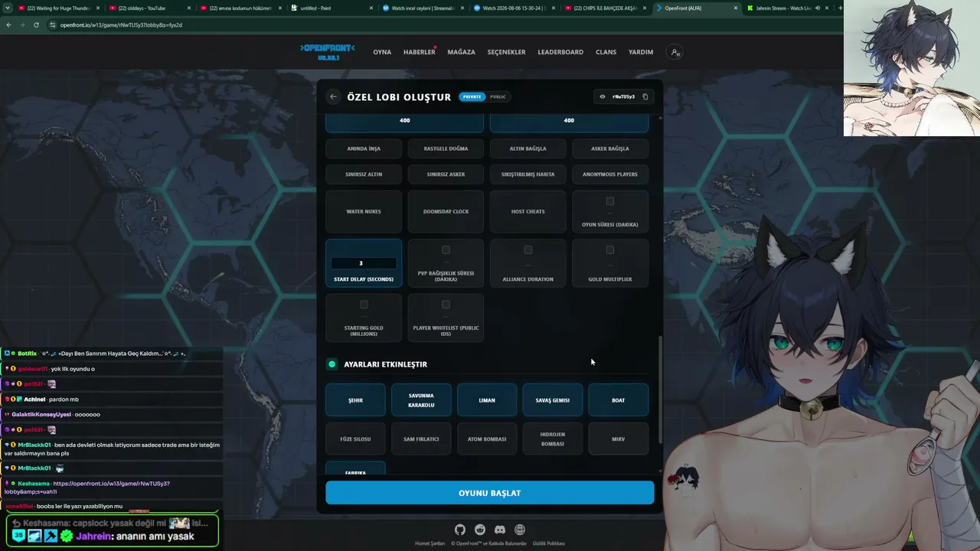The width and height of the screenshot is (980, 551).
Task: Enable PVP Bağışıklık Süresi checkbox
Action: (446, 249)
